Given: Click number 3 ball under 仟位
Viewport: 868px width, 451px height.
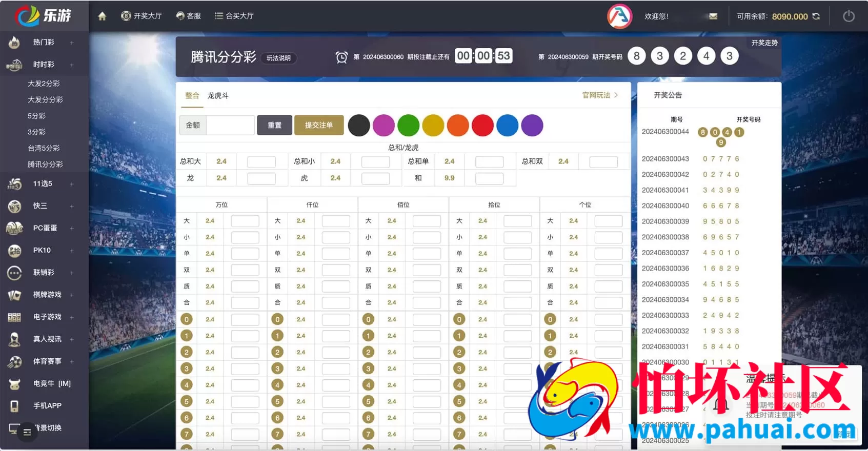Looking at the screenshot, I should coord(277,368).
